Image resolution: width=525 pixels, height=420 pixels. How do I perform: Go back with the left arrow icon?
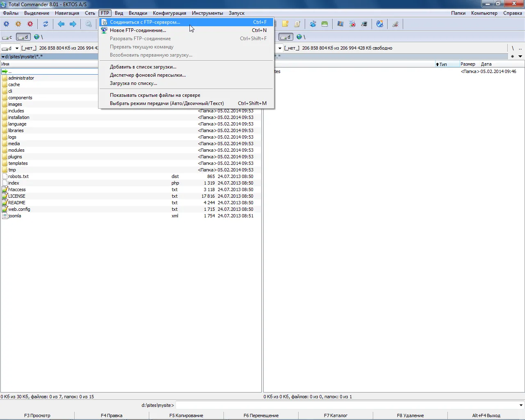[61, 24]
